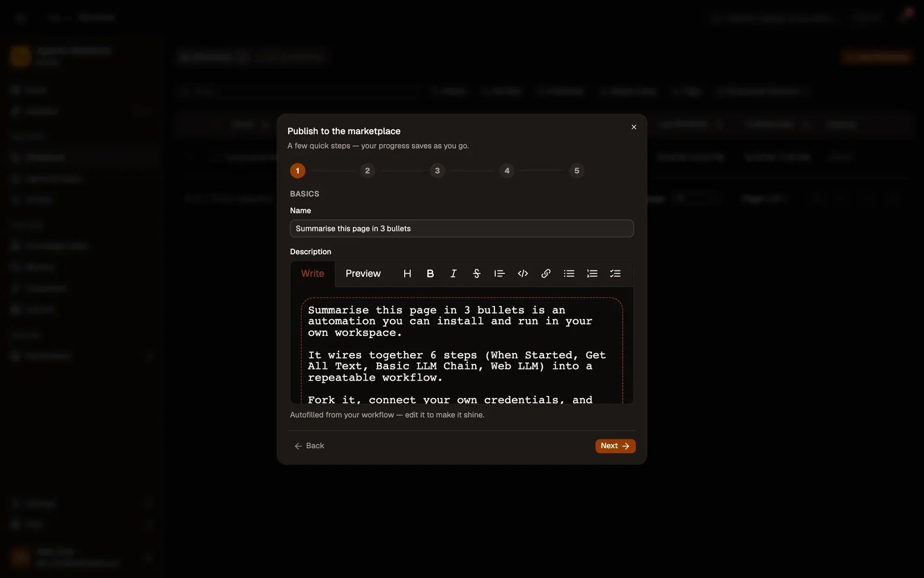The width and height of the screenshot is (924, 578).
Task: Insert a numbered list
Action: point(592,274)
